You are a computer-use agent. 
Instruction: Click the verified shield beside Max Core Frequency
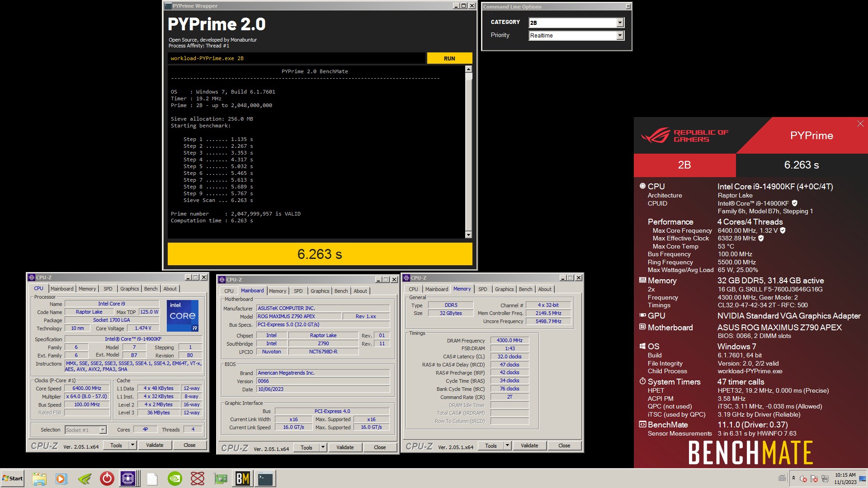[783, 230]
